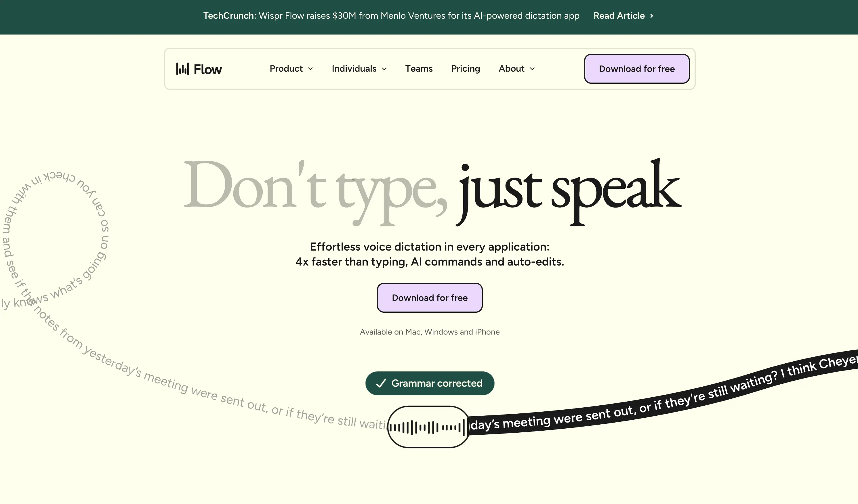Expand the Individuals dropdown chevron
Image resolution: width=858 pixels, height=504 pixels.
(x=384, y=69)
